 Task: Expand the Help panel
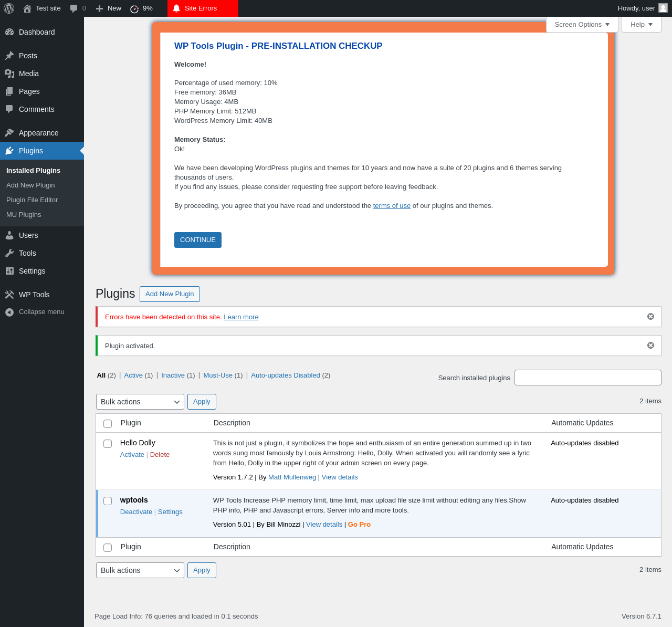[642, 25]
